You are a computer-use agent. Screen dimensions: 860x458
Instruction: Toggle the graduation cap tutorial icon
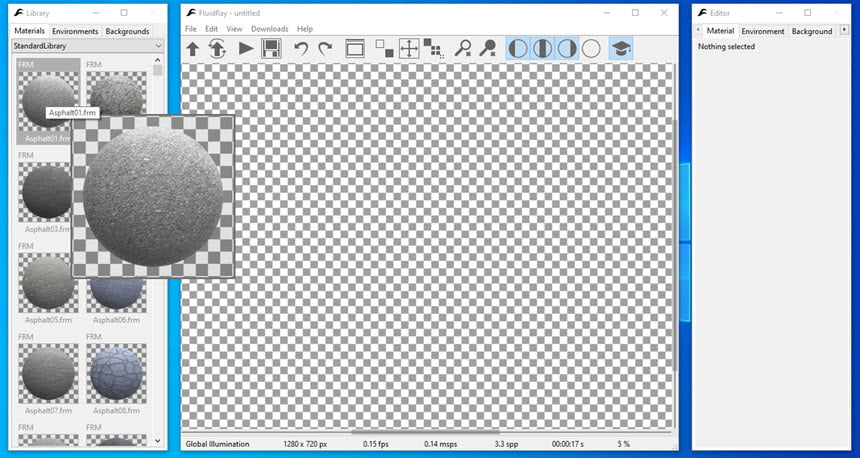(x=621, y=49)
